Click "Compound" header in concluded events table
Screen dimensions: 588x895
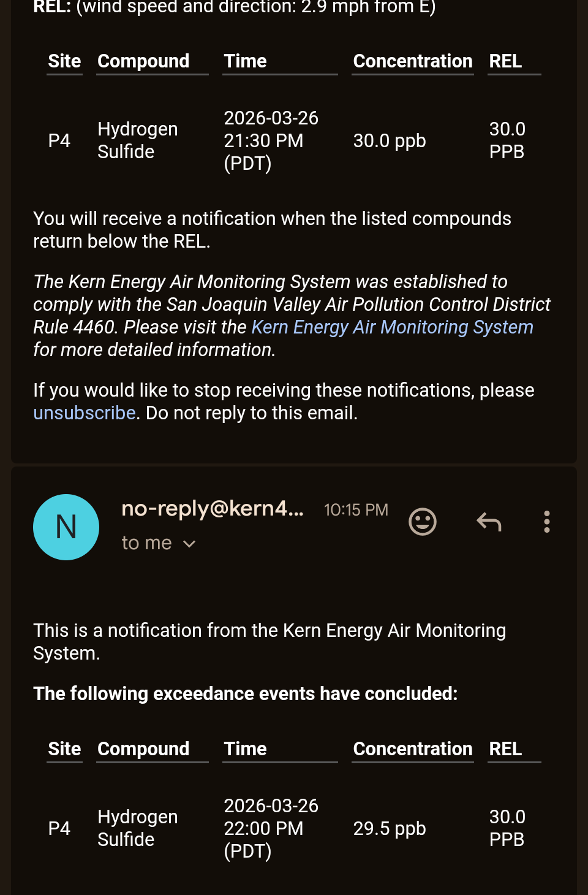pyautogui.click(x=143, y=749)
